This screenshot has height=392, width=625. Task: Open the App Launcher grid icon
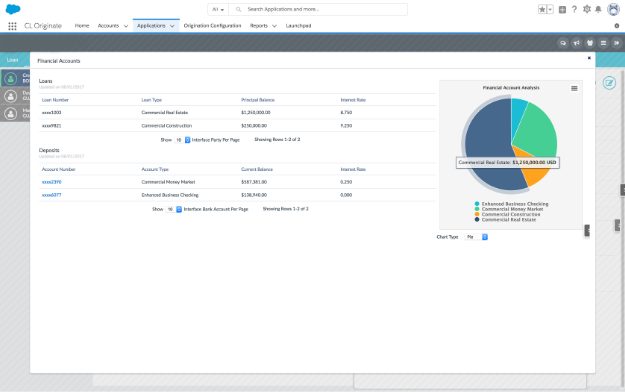[12, 26]
